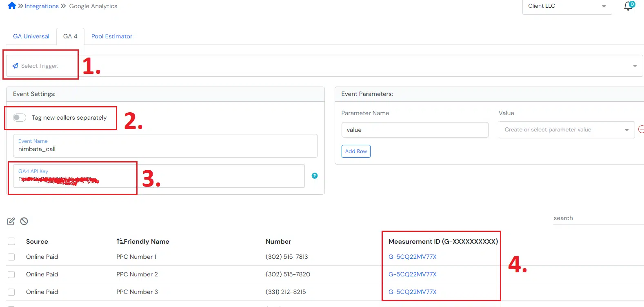Check the PPC Number 2 row checkbox

11,274
